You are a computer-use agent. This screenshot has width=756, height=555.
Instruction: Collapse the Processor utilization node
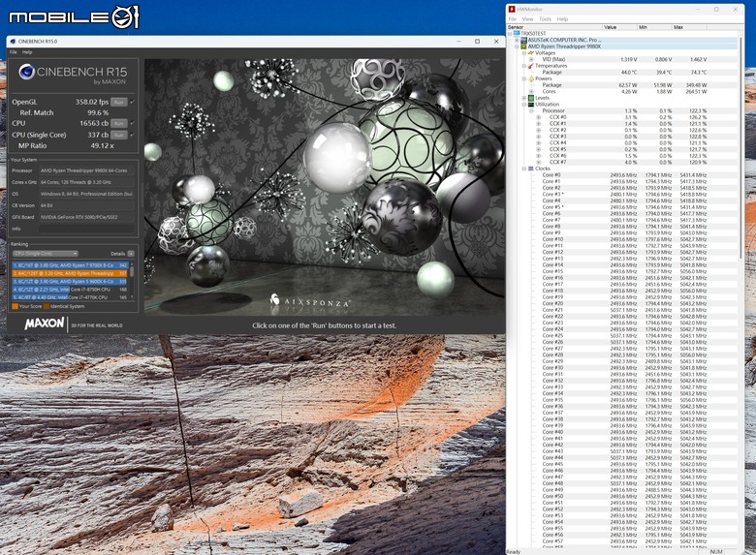[531, 110]
